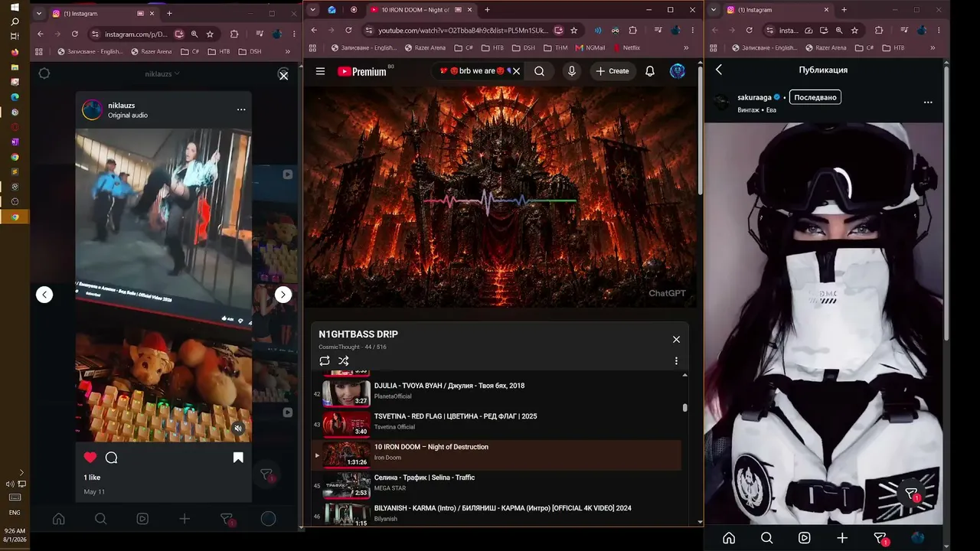
Task: Open the Windows Start menu
Action: click(x=15, y=7)
